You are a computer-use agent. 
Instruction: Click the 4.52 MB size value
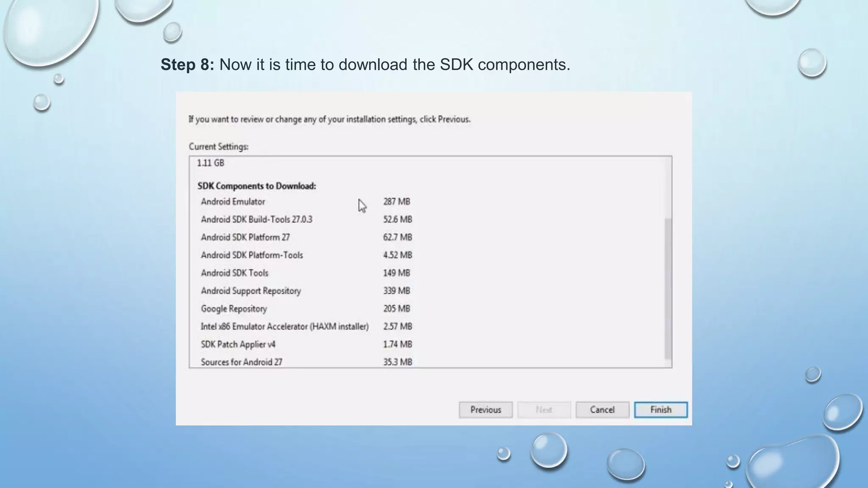point(398,255)
